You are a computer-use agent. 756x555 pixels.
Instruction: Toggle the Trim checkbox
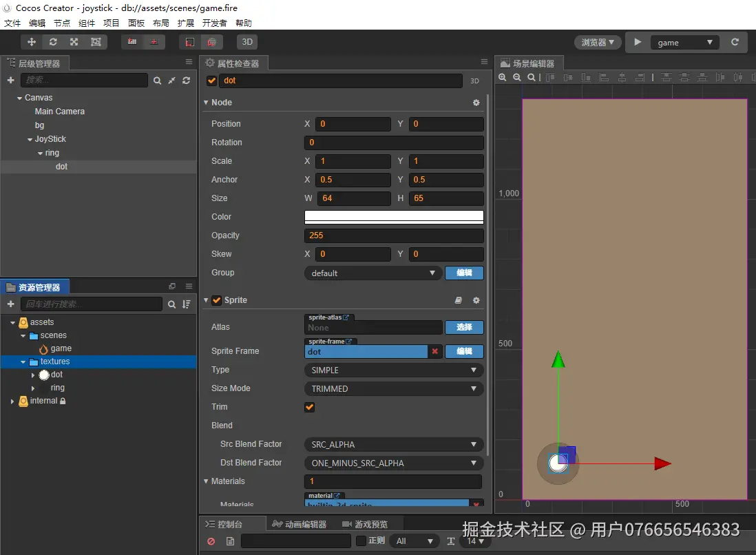pos(310,407)
